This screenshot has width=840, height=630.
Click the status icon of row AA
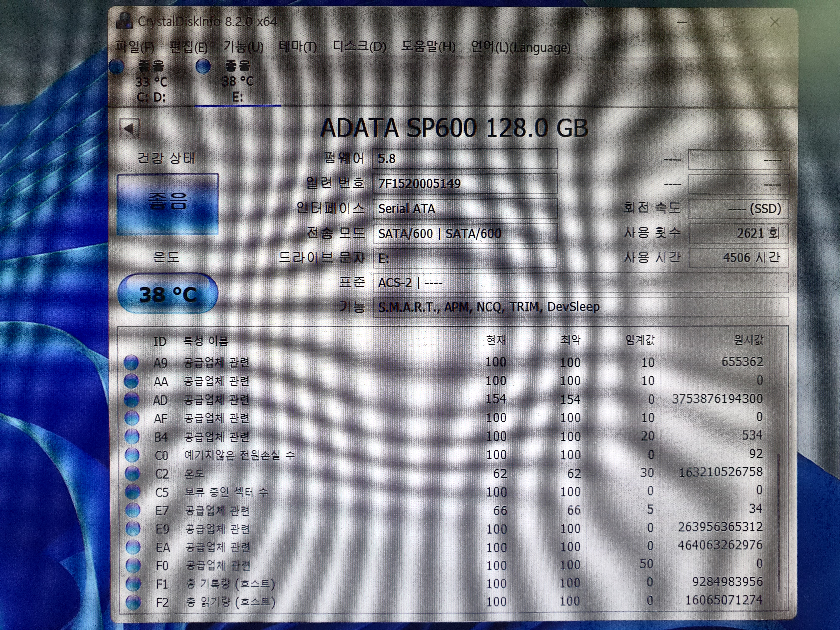pos(131,381)
